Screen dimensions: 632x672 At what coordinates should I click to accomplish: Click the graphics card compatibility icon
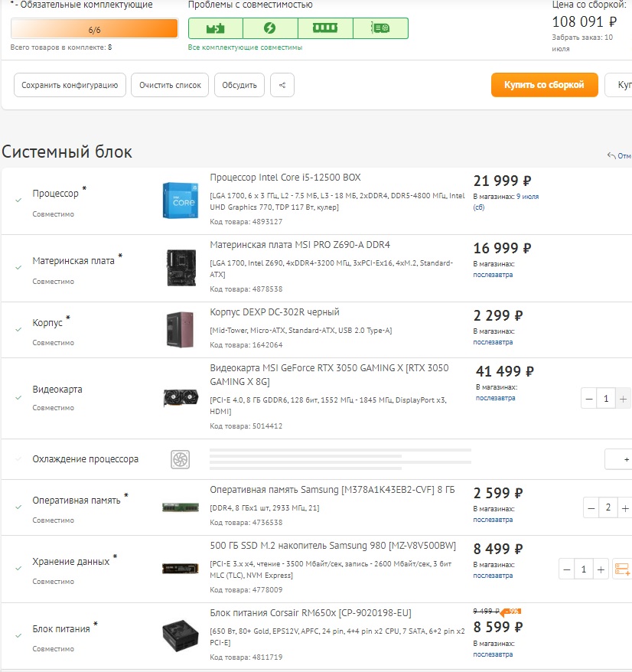point(380,28)
